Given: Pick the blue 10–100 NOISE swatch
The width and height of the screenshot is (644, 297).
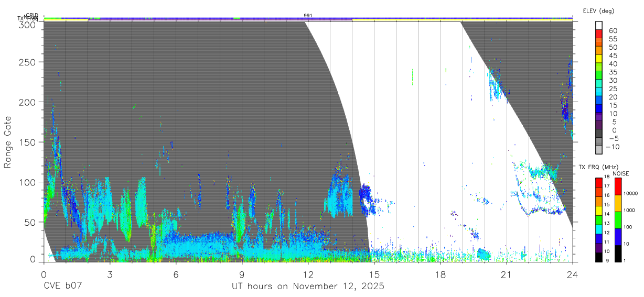Looking at the screenshot, I should click(x=618, y=237).
